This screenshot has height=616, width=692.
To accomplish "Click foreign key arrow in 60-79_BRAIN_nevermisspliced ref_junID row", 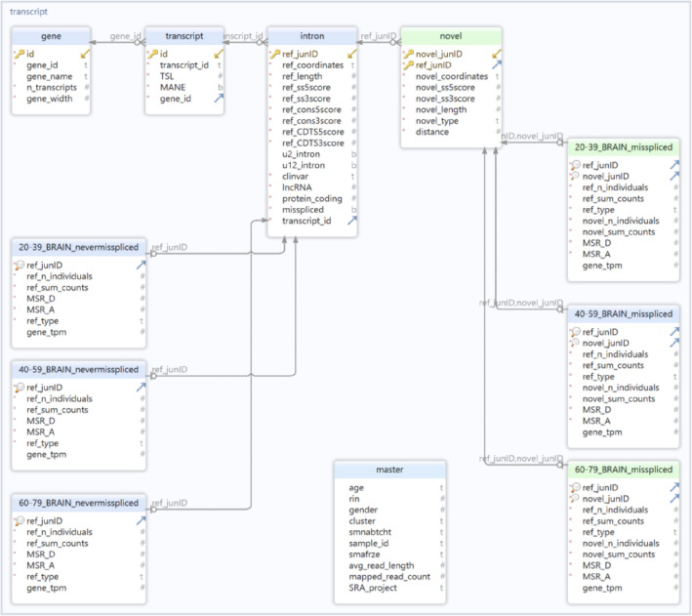I will click(141, 520).
